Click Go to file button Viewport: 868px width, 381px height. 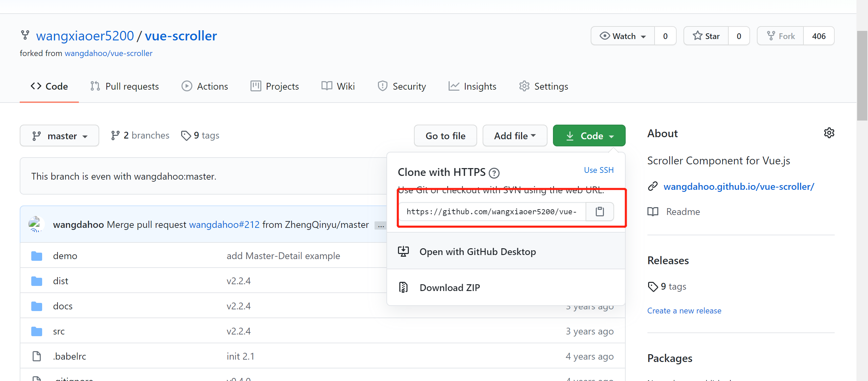click(445, 135)
